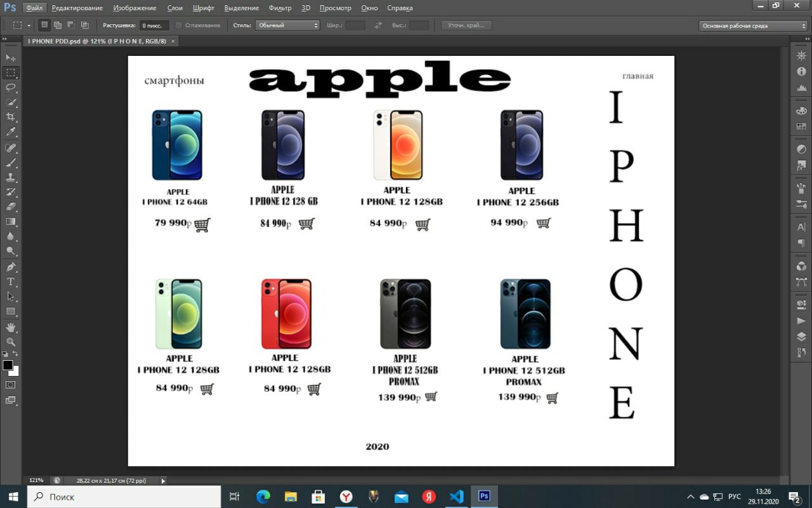Enable Subtract from selection mode
Image resolution: width=812 pixels, height=508 pixels.
71,25
